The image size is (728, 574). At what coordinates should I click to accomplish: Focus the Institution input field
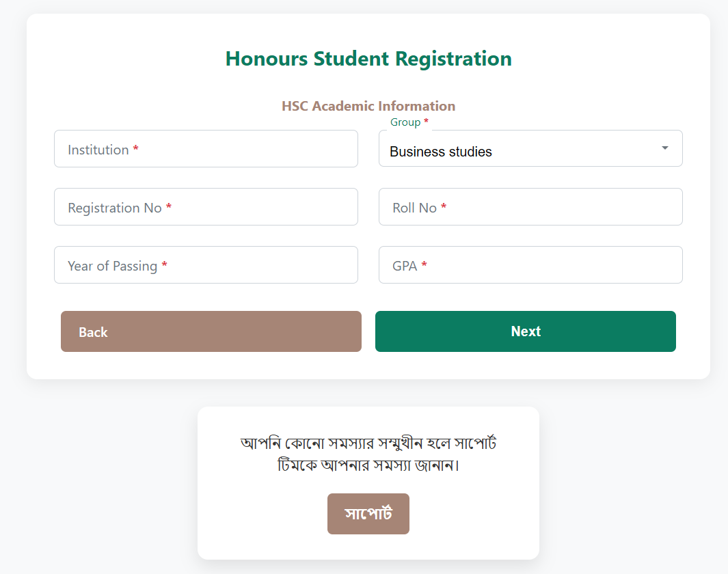[206, 149]
